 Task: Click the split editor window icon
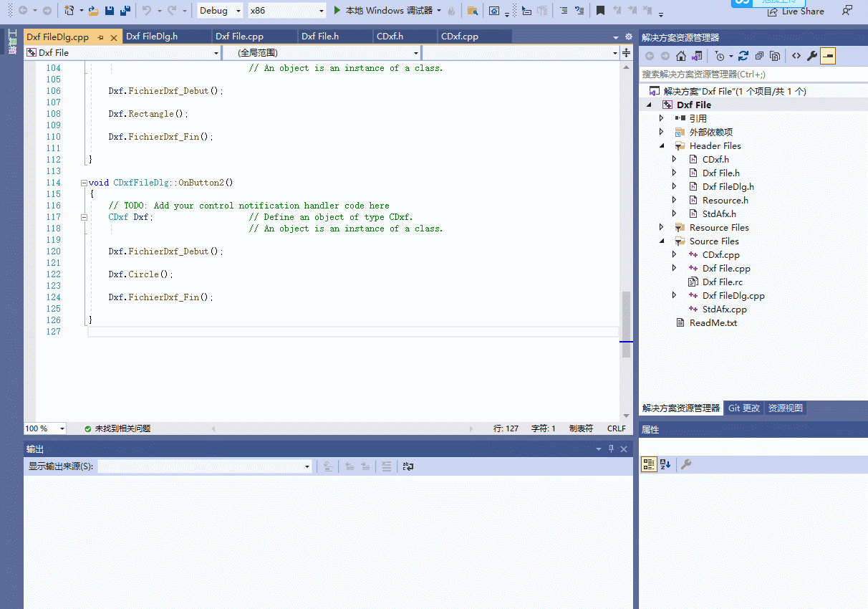click(627, 53)
